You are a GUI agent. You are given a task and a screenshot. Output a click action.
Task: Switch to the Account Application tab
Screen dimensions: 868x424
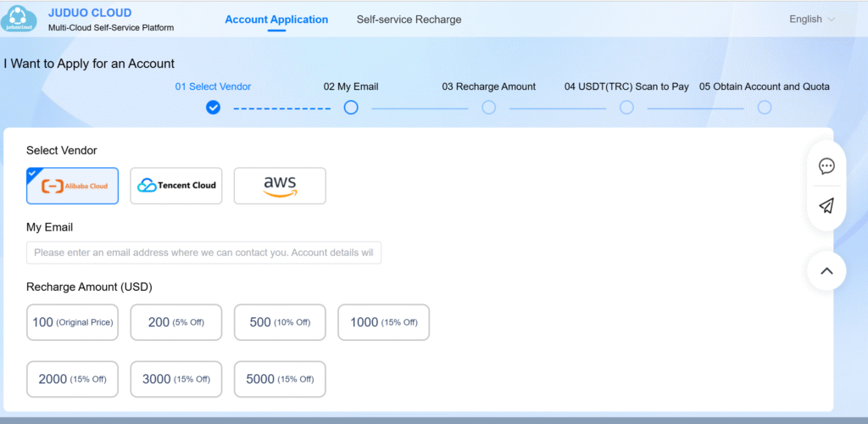click(x=276, y=20)
